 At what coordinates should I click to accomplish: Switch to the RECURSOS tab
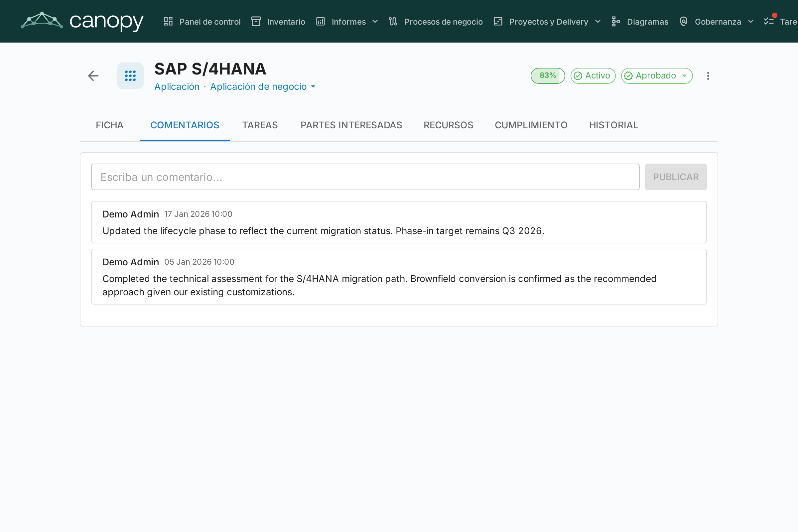pos(448,125)
